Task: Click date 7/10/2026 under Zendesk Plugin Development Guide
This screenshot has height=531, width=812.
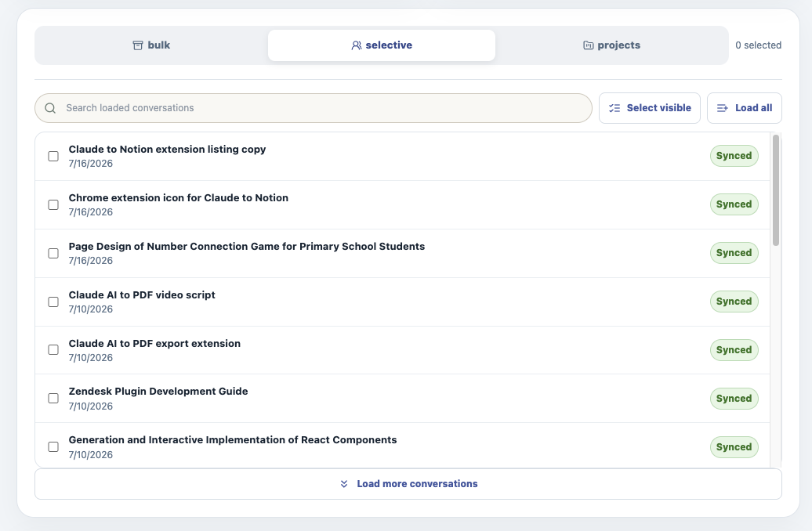Action: [x=91, y=406]
